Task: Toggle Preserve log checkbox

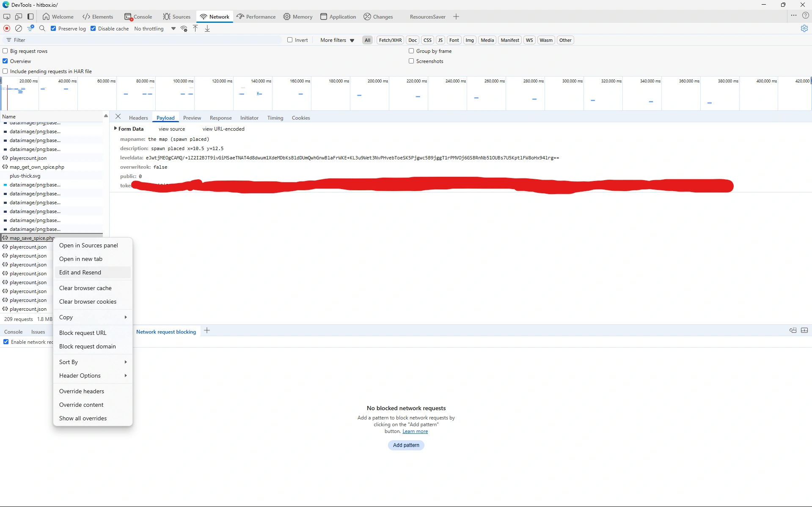Action: pyautogui.click(x=53, y=29)
